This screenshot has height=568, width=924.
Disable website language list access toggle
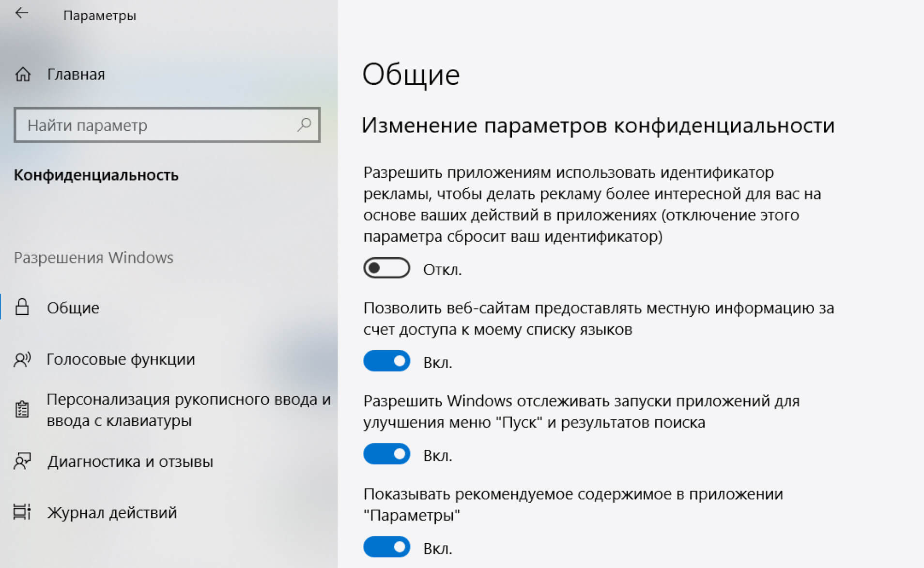click(386, 361)
